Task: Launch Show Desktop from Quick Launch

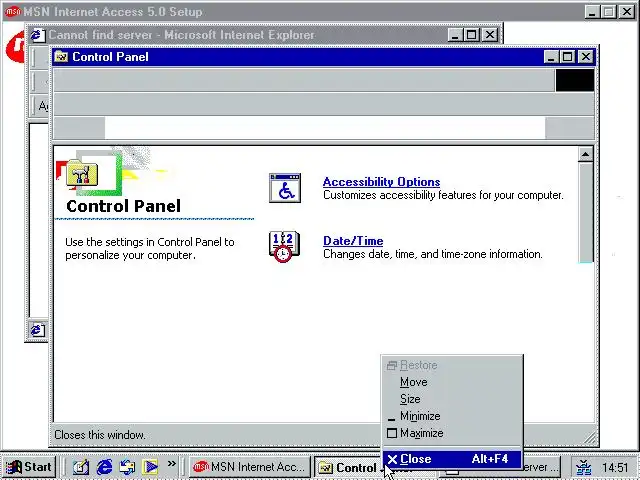Action: pos(81,467)
